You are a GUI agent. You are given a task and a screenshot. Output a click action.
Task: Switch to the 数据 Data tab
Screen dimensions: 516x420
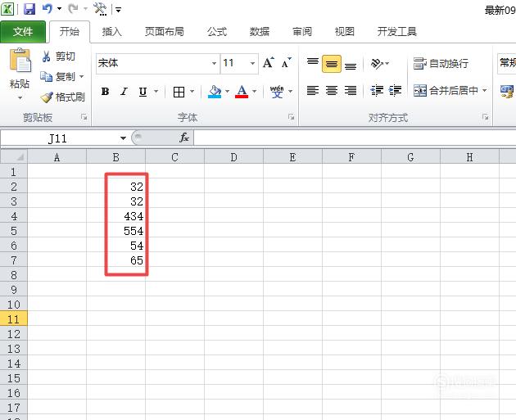point(260,32)
